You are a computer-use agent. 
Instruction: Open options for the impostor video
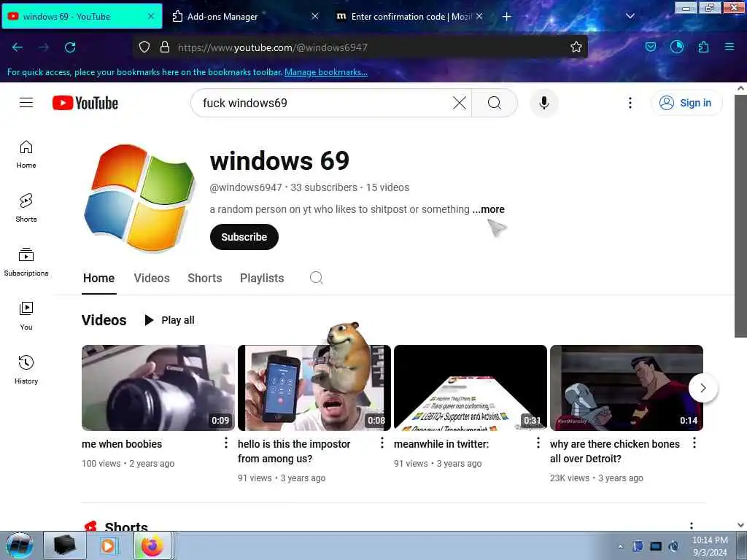pyautogui.click(x=382, y=443)
